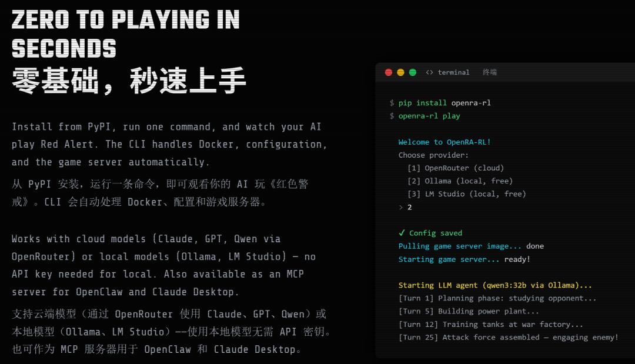Click 'Welcome to OpenRA-RL!' terminal line

(x=444, y=142)
